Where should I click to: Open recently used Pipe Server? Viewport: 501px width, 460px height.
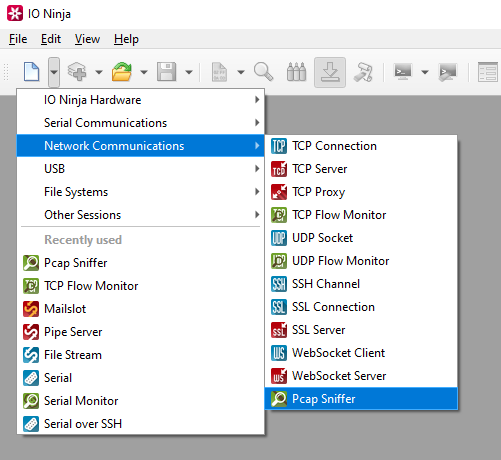[141, 332]
